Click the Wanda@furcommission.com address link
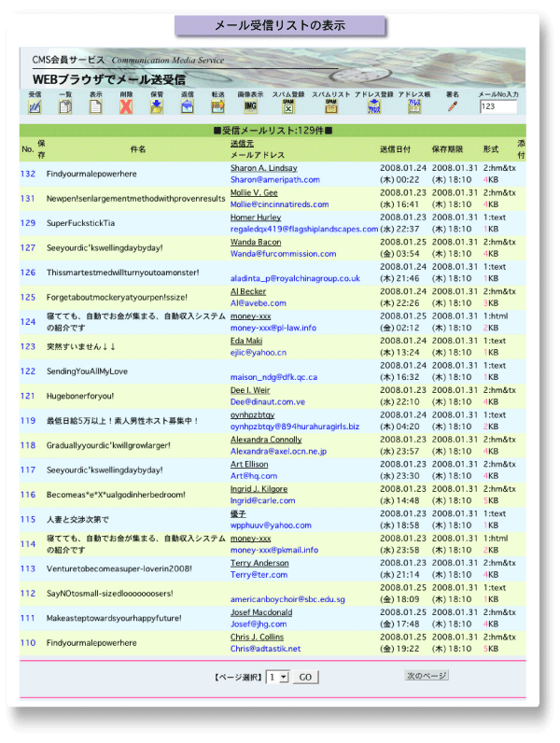Viewport: 560px width, 743px height. coord(284,254)
